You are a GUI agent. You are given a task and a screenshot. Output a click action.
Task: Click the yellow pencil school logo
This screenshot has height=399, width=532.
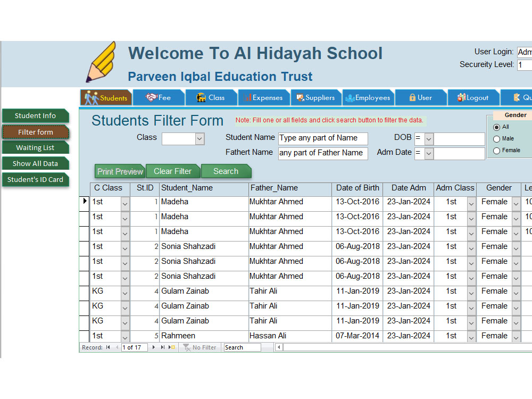tap(101, 62)
